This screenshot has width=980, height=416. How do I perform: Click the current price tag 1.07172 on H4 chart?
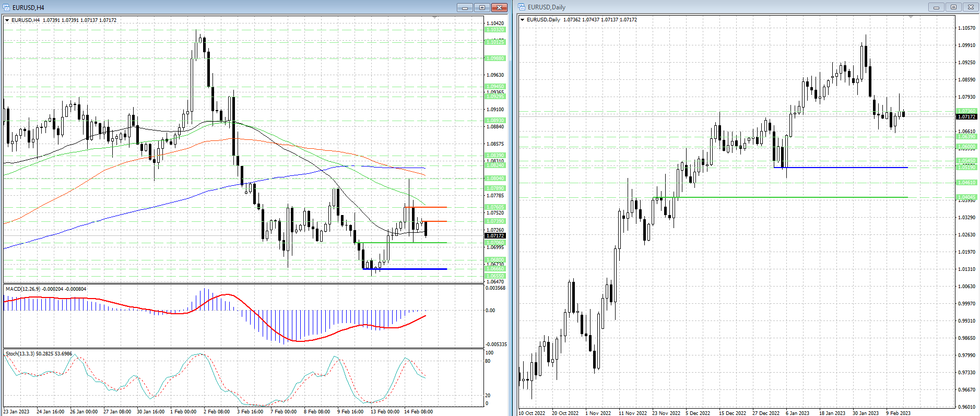coord(495,236)
